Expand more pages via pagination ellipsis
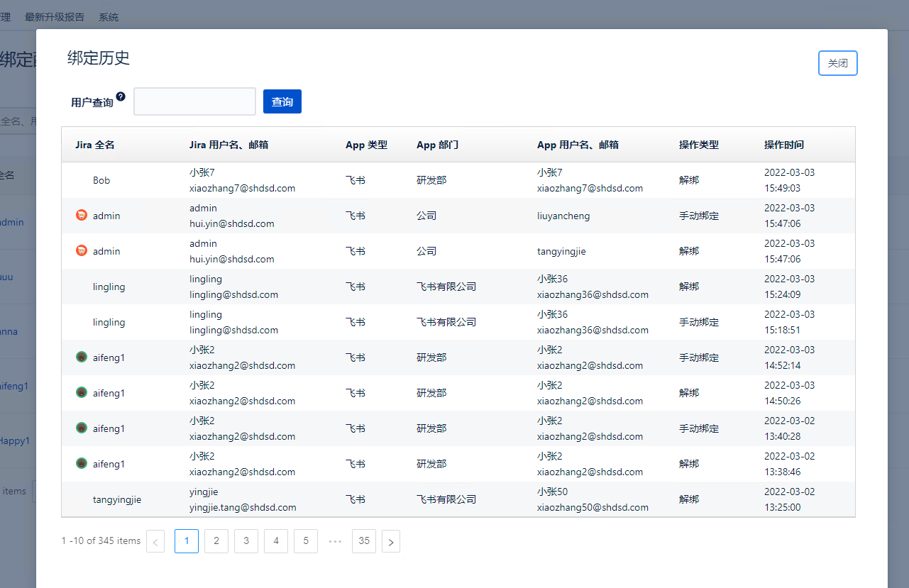The width and height of the screenshot is (909, 588). click(335, 541)
